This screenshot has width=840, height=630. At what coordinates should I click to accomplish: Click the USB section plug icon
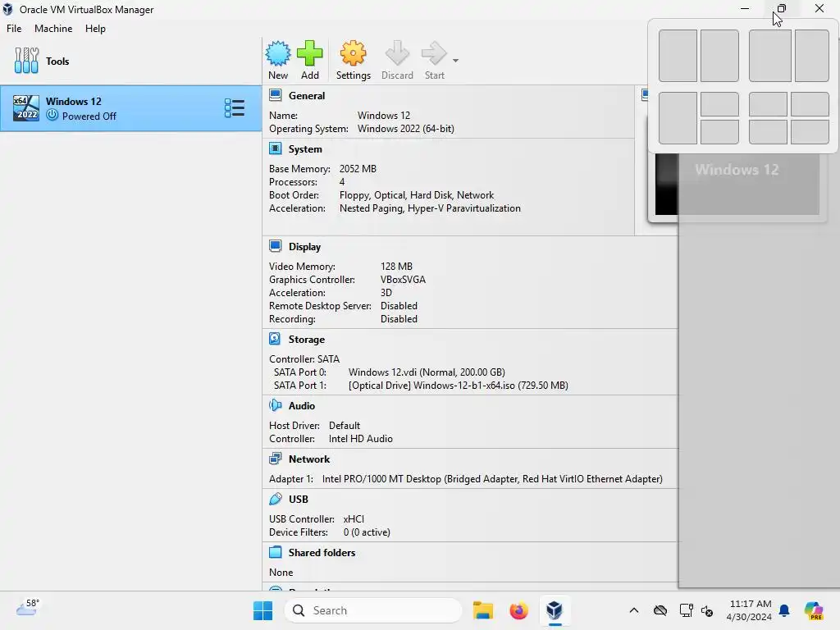click(276, 499)
